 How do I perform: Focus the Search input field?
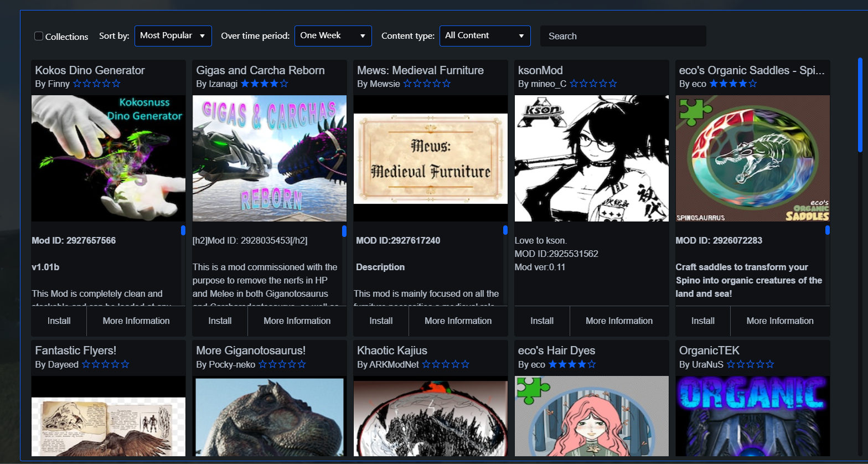623,36
